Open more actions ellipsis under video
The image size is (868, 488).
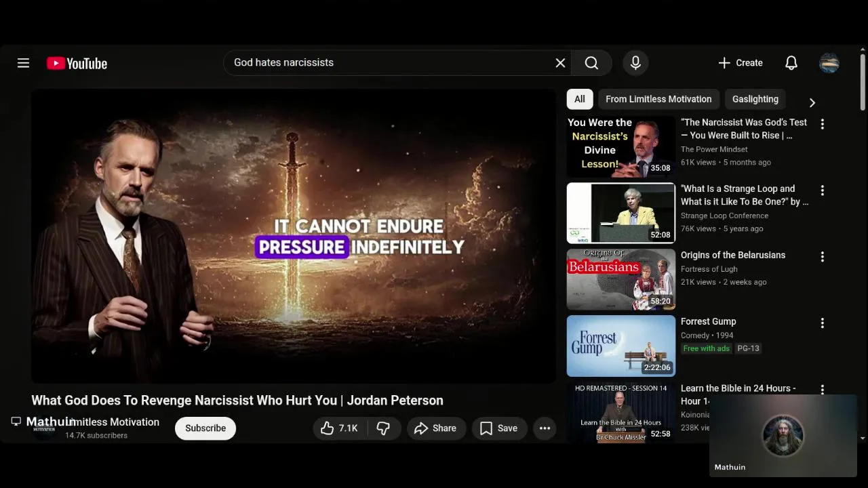pyautogui.click(x=545, y=428)
